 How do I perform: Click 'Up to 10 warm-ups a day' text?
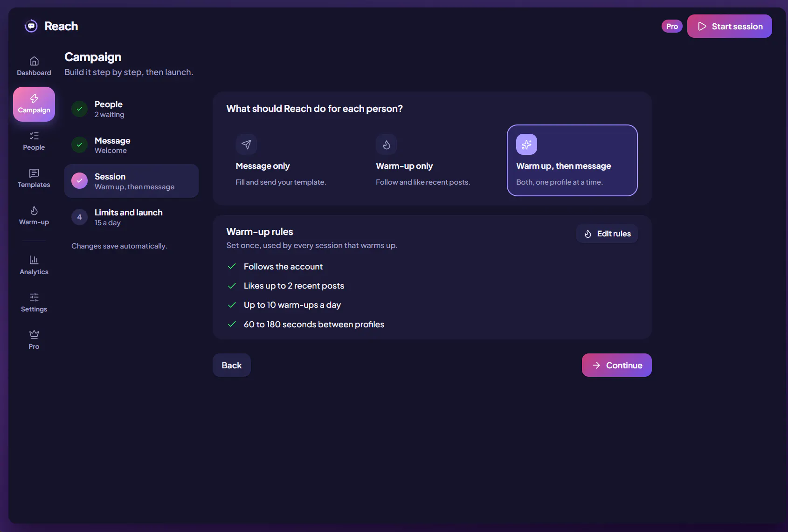click(292, 305)
